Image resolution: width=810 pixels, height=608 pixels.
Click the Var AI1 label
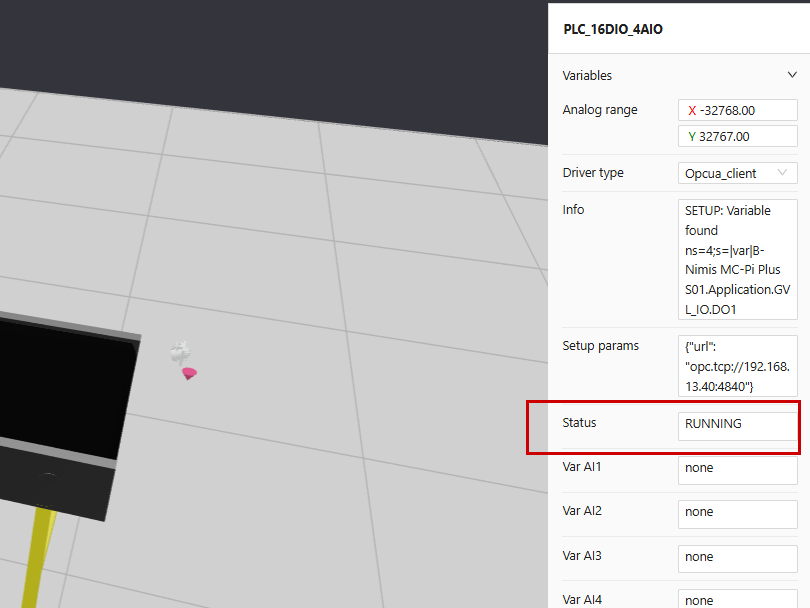pyautogui.click(x=582, y=466)
